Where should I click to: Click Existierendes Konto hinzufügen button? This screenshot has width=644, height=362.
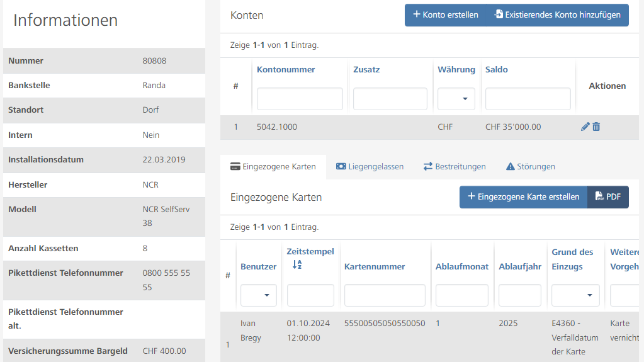(558, 15)
